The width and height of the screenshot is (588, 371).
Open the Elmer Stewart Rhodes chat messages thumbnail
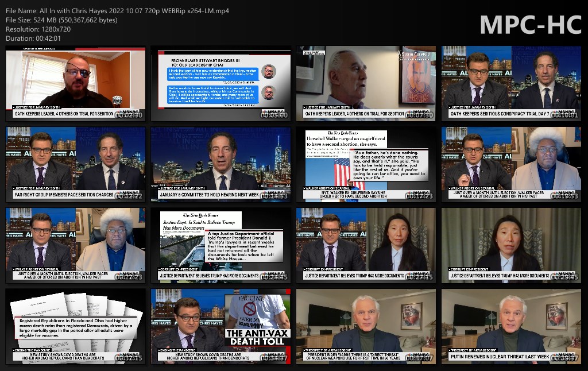(220, 84)
